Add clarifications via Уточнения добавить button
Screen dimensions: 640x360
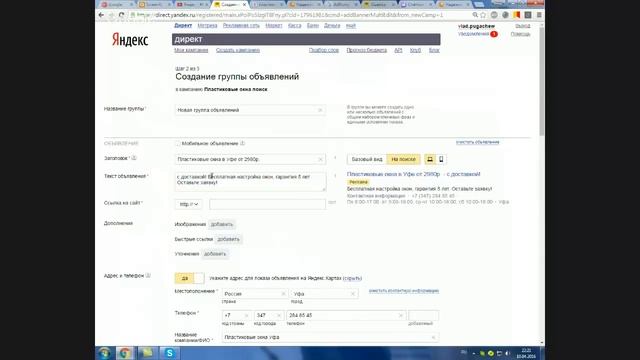215,254
